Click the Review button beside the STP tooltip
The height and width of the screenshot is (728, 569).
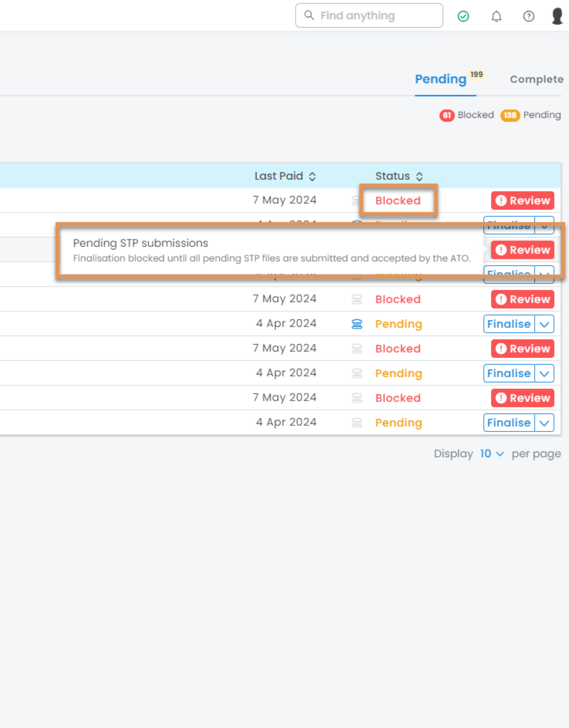tap(522, 250)
